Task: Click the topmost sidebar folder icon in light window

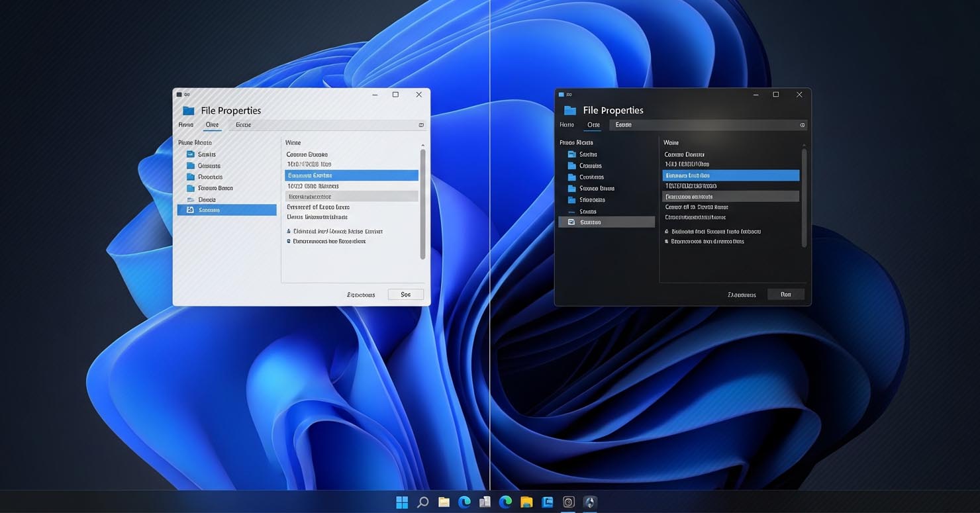Action: click(x=191, y=154)
